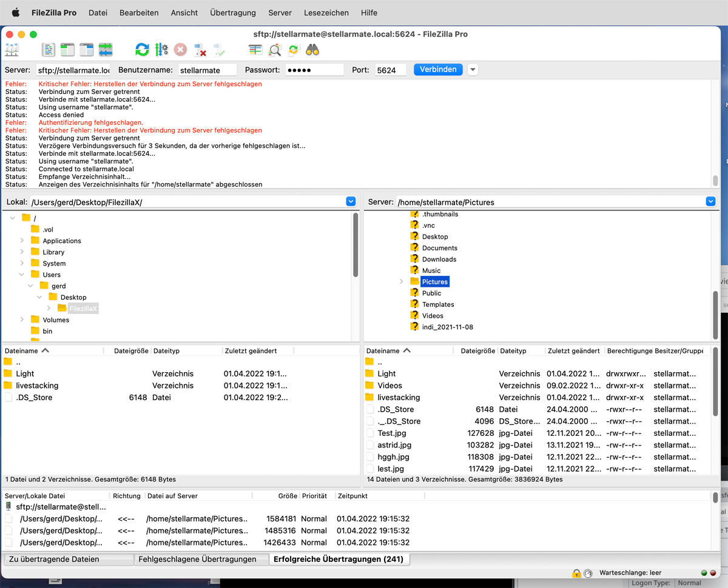
Task: Collapse the root / tree node
Action: tap(13, 218)
